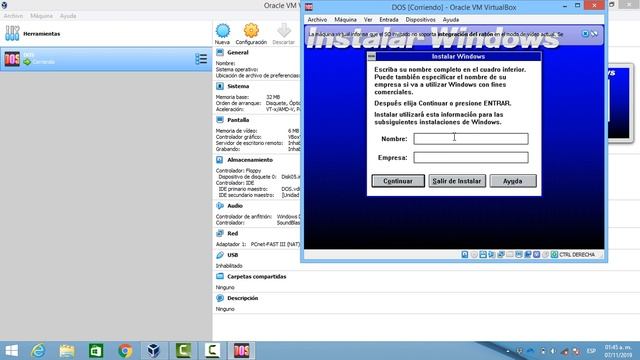
Task: Open the Store app from taskbar
Action: click(96, 351)
